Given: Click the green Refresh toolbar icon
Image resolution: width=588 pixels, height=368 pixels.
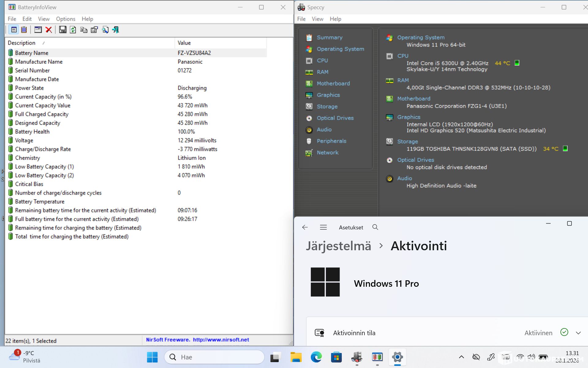Looking at the screenshot, I should (x=73, y=30).
